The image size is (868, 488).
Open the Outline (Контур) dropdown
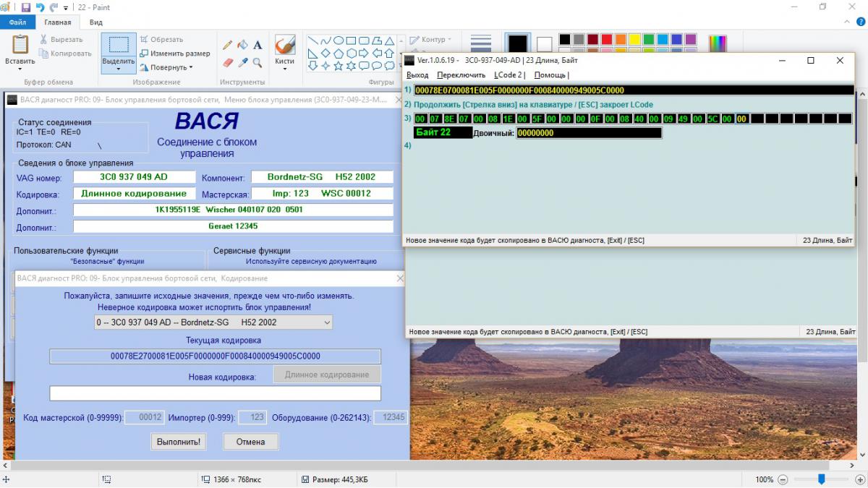431,40
